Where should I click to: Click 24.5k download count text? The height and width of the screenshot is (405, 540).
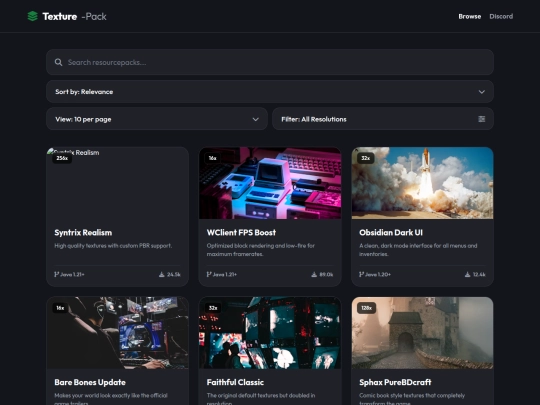point(174,274)
